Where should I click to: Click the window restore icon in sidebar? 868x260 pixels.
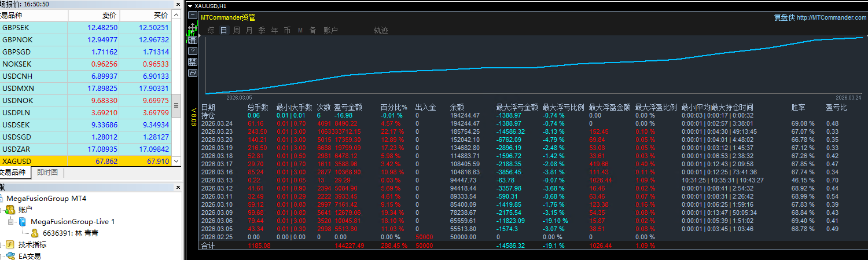click(193, 73)
